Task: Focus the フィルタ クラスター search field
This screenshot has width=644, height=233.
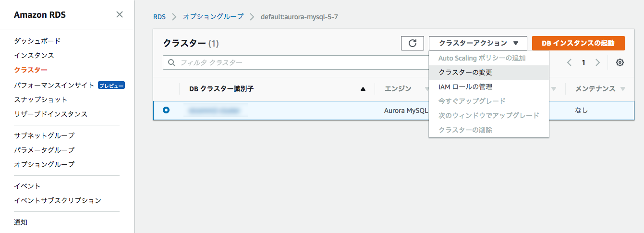Action: tap(296, 62)
